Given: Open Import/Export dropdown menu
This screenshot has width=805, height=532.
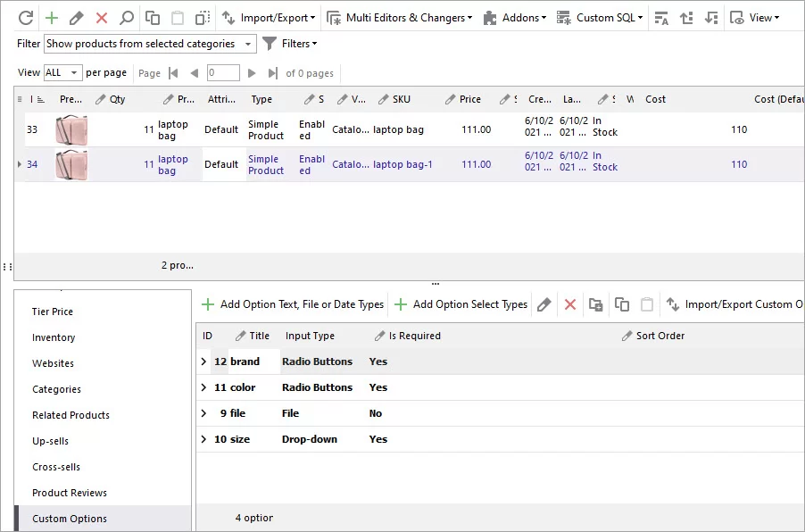Looking at the screenshot, I should (269, 18).
